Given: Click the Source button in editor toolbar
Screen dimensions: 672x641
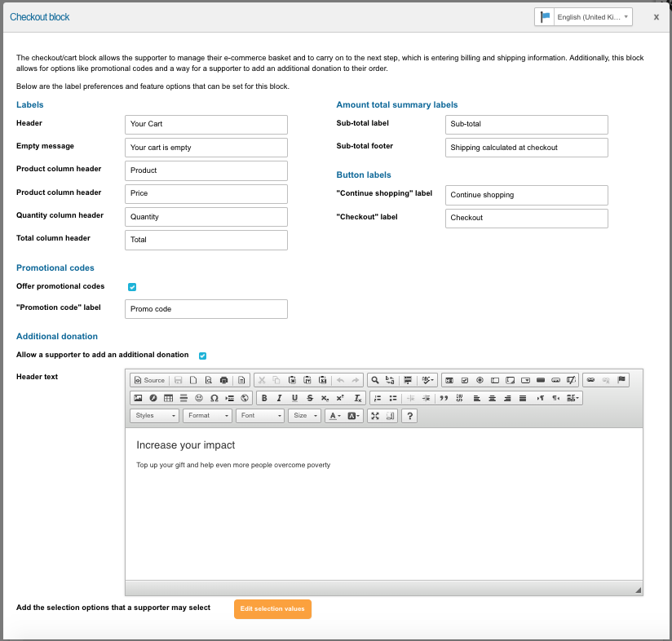Looking at the screenshot, I should 149,380.
